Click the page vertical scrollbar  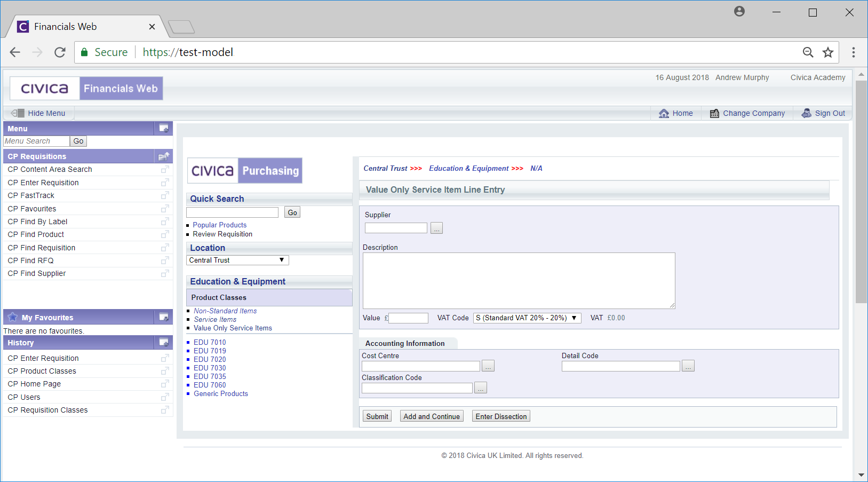tap(861, 192)
